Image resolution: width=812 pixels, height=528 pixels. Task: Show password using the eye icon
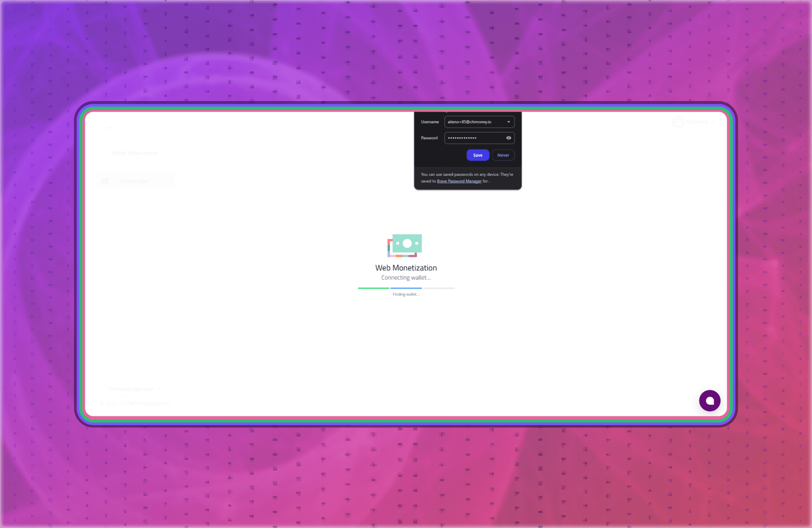(x=508, y=138)
